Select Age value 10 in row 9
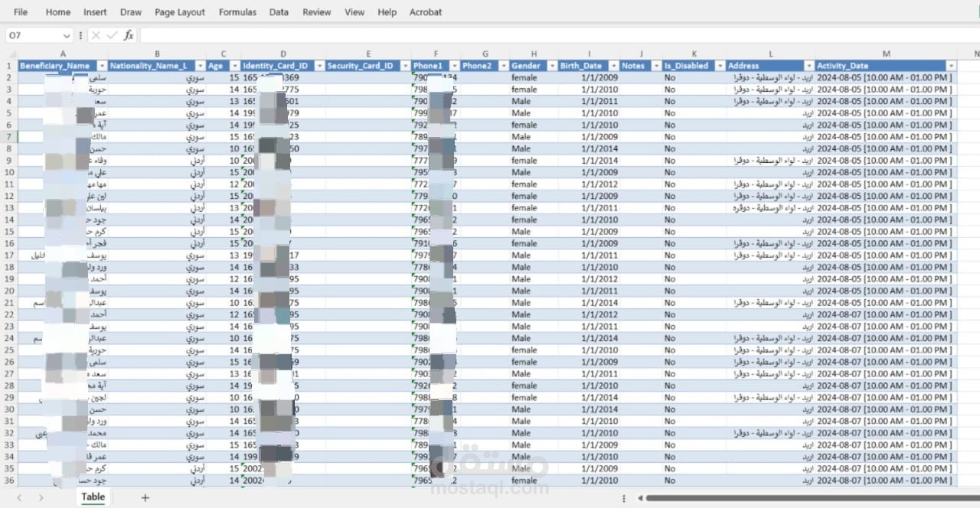Viewport: 980px width, 508px height. pos(224,161)
